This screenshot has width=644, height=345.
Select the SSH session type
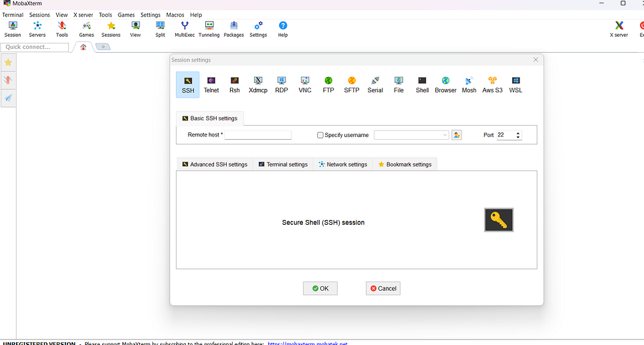pyautogui.click(x=188, y=85)
